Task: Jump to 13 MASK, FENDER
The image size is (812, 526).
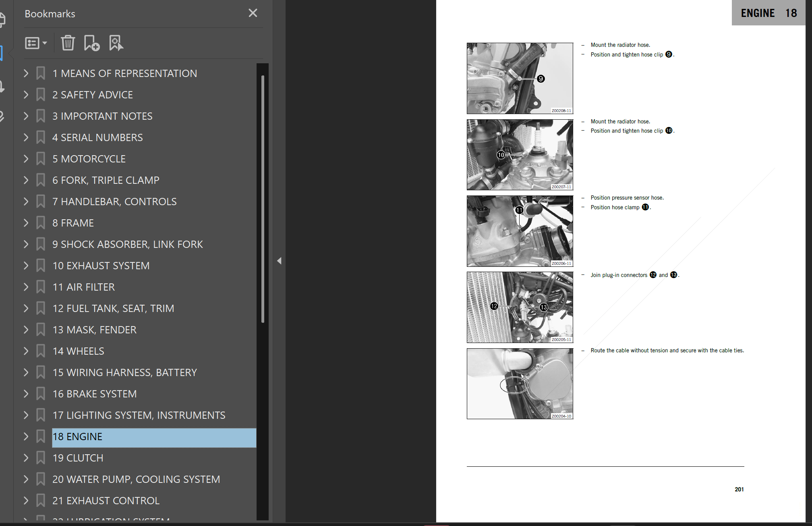Action: click(95, 330)
